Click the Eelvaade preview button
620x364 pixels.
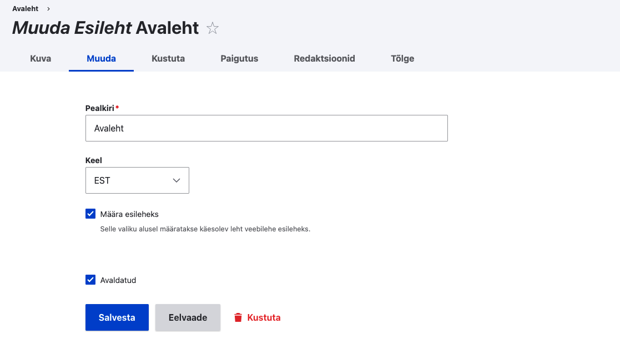(188, 317)
